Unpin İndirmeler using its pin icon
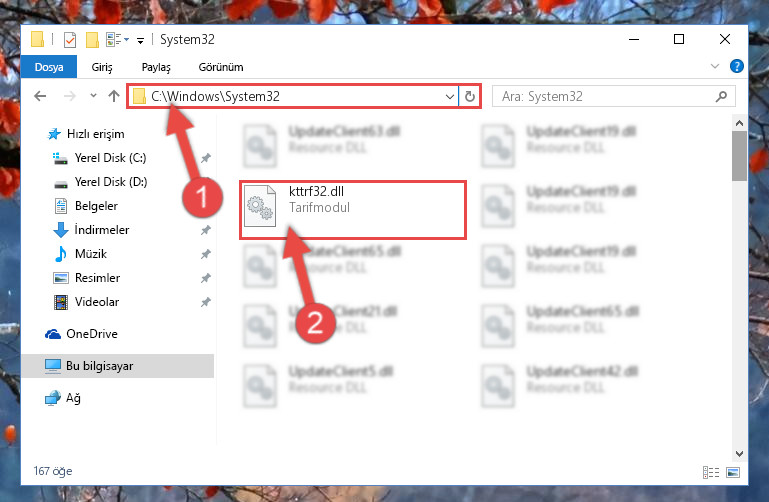Viewport: 769px width, 502px height. pyautogui.click(x=205, y=230)
